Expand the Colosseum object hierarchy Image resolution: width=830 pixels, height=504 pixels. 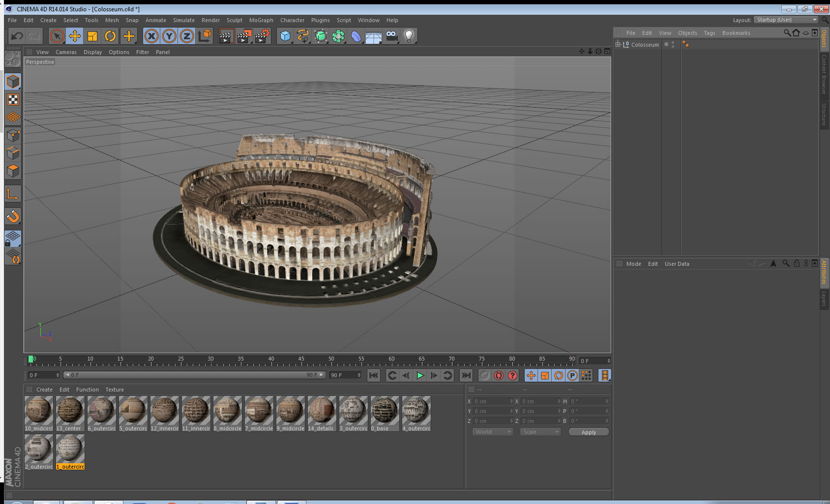click(618, 44)
